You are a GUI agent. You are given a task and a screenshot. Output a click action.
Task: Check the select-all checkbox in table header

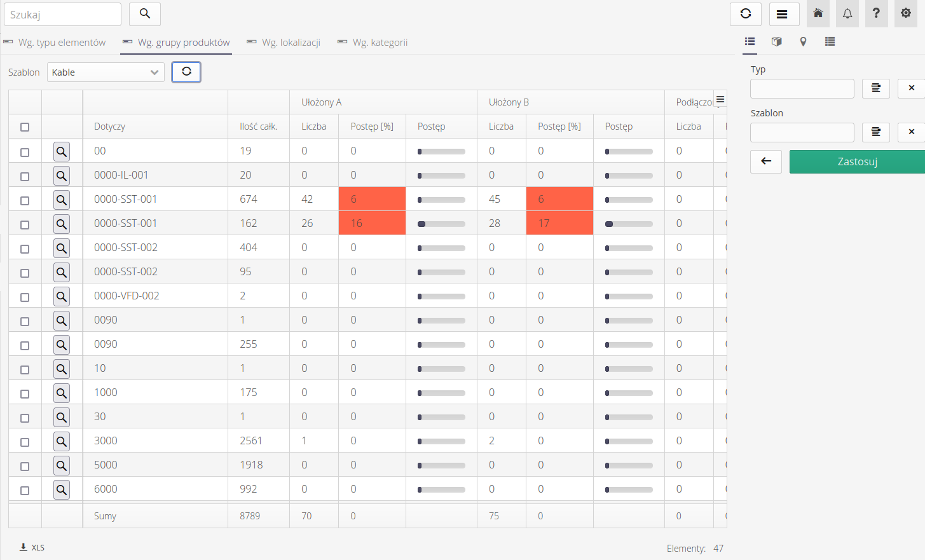25,127
